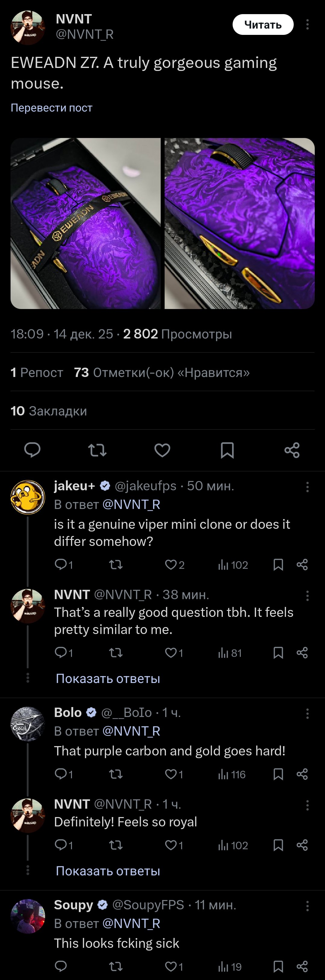The width and height of the screenshot is (325, 980).
Task: Open more options on jakeu+'s reply
Action: pyautogui.click(x=307, y=487)
